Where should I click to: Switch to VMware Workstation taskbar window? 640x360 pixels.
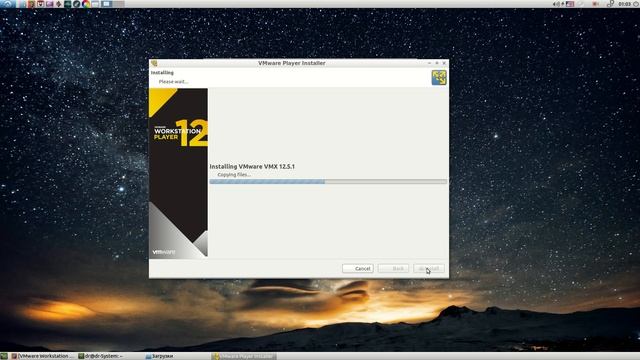click(43, 356)
